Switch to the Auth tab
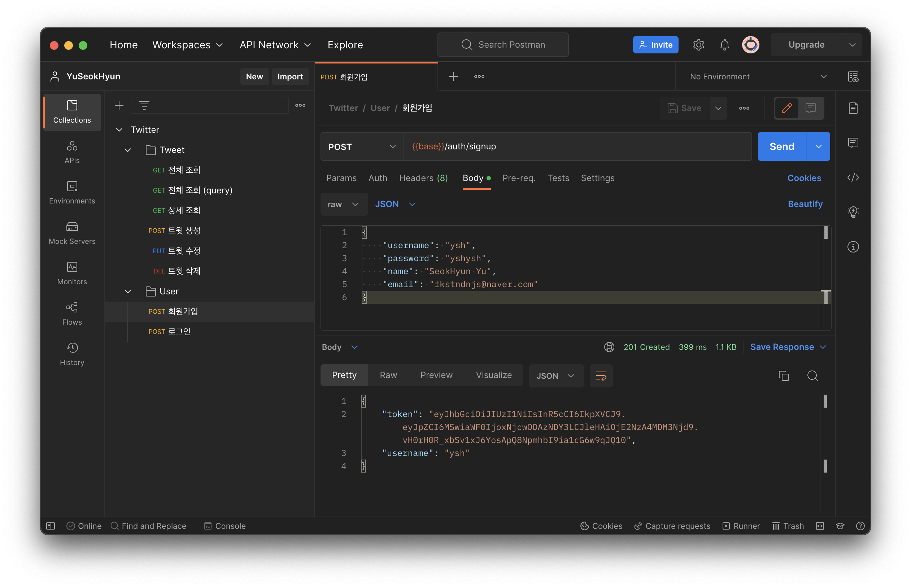The height and width of the screenshot is (588, 911). click(x=378, y=178)
